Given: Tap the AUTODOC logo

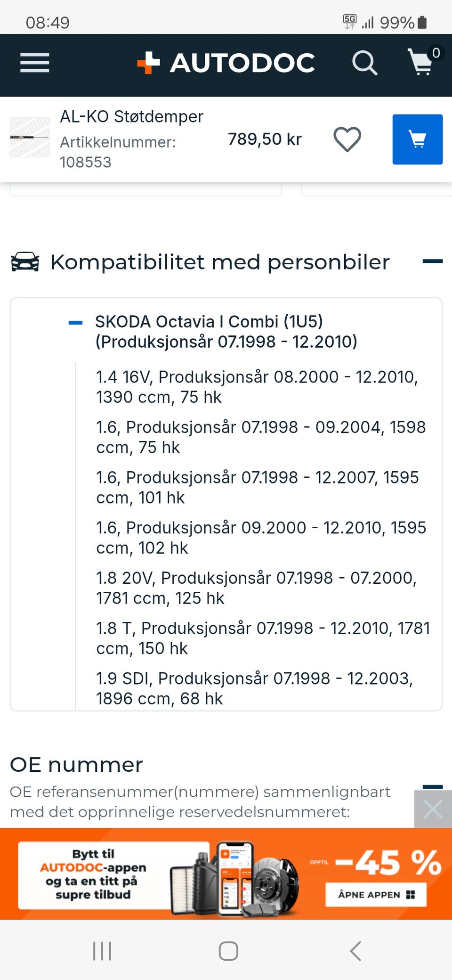Looking at the screenshot, I should pos(226,63).
